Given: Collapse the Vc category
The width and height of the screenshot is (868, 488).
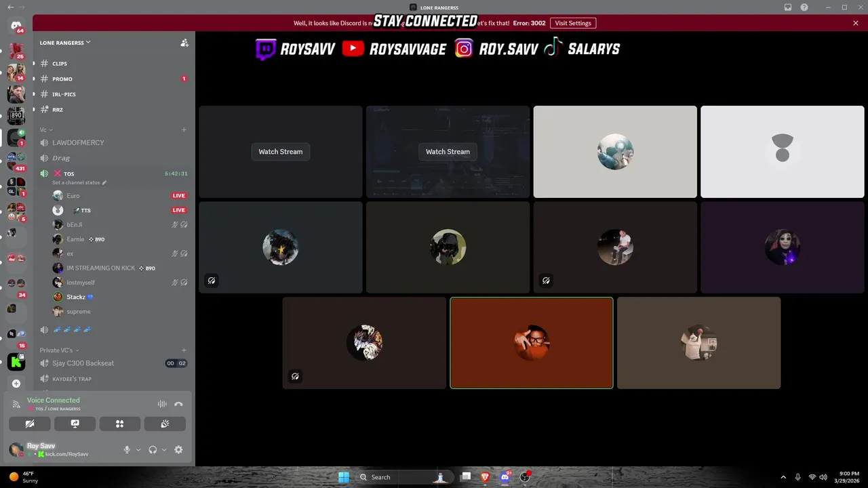Looking at the screenshot, I should tap(46, 129).
